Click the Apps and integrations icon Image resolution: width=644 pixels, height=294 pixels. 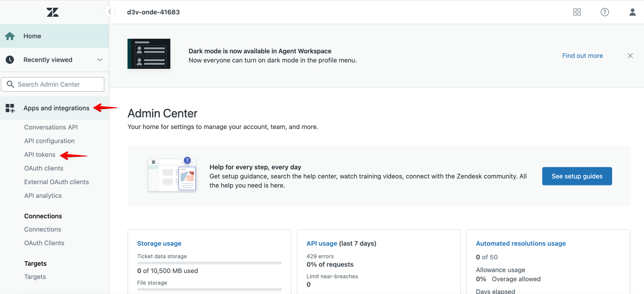[x=10, y=108]
